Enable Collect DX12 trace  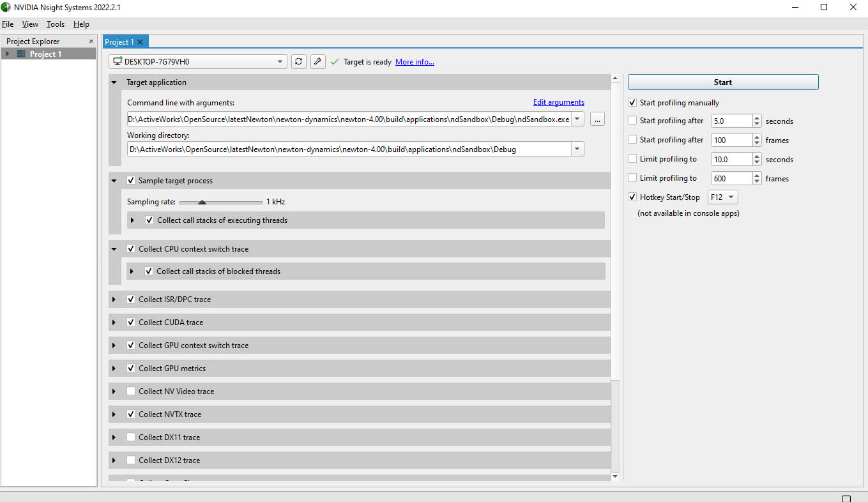[x=131, y=460]
